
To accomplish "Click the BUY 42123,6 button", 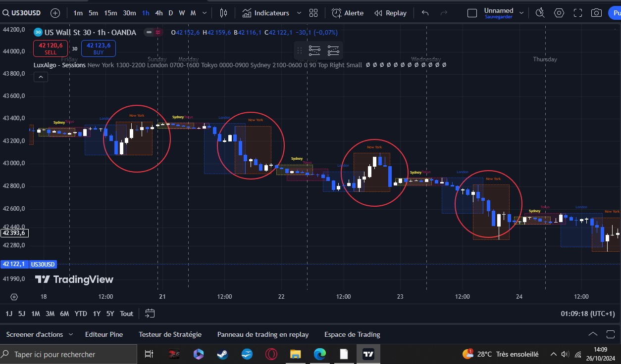I will (x=98, y=48).
